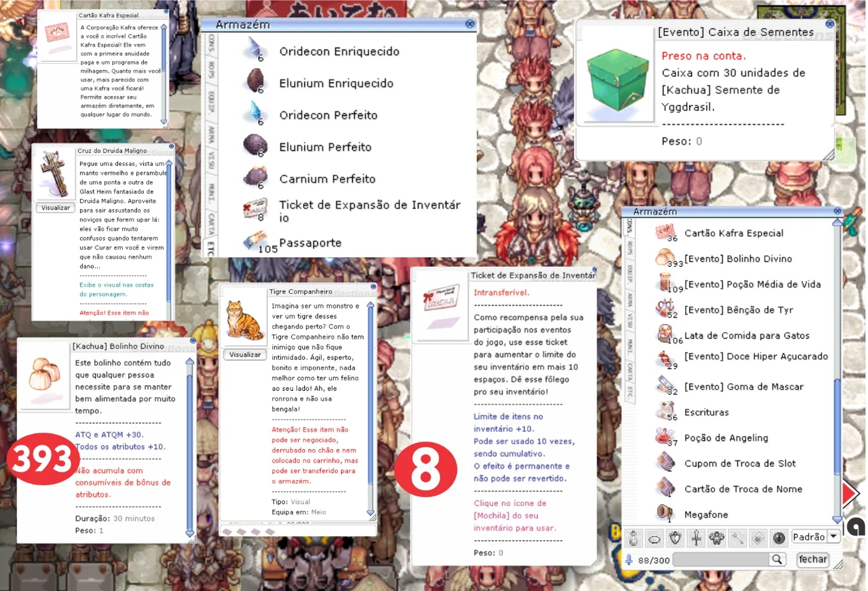
Task: Select the Megafone item icon
Action: click(665, 513)
